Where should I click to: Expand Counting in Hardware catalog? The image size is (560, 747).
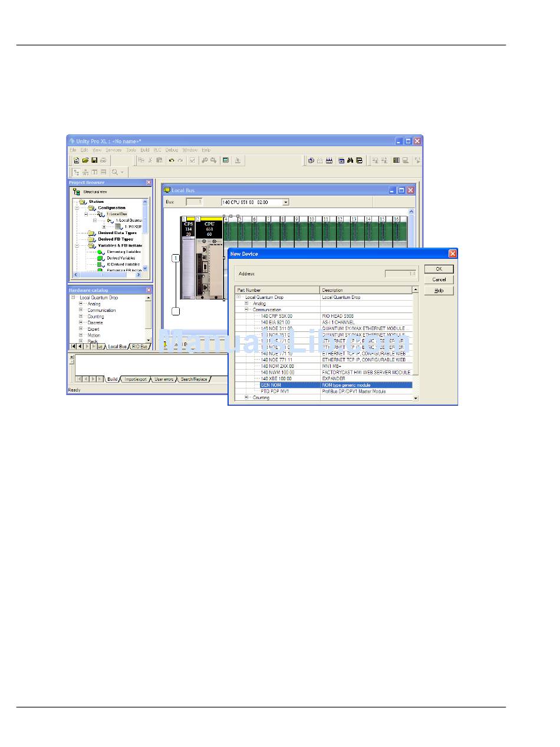[x=81, y=316]
